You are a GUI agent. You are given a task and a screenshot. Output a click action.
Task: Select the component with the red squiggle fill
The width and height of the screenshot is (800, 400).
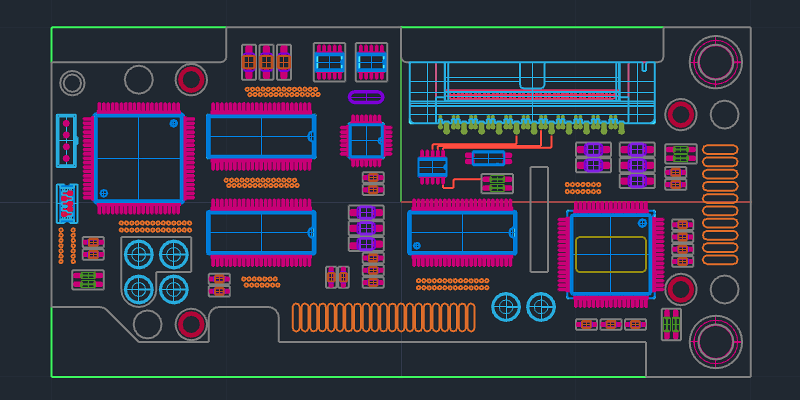point(66,203)
